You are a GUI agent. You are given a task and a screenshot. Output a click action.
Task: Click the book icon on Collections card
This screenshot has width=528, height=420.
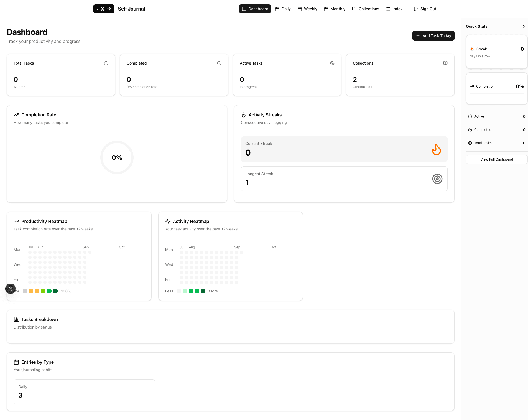445,63
